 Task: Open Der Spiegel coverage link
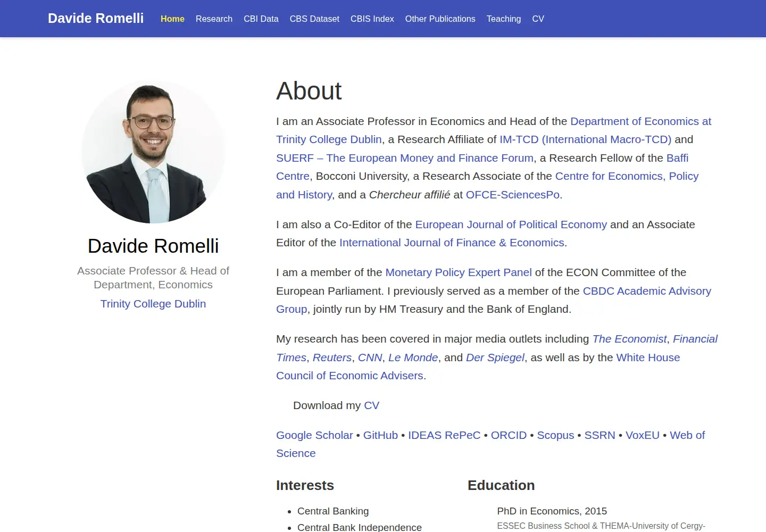pyautogui.click(x=495, y=358)
